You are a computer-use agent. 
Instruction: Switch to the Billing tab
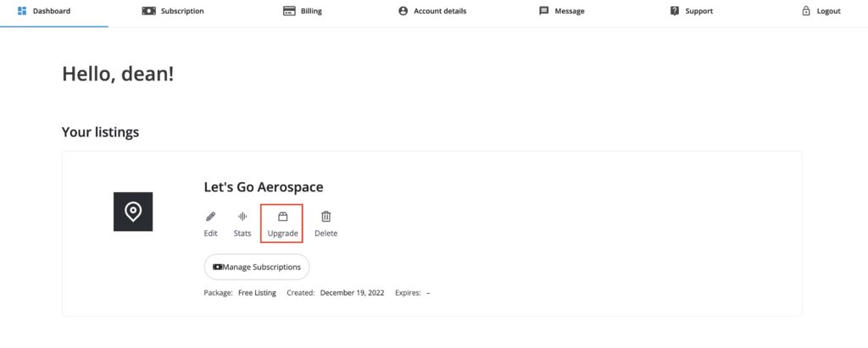(303, 11)
